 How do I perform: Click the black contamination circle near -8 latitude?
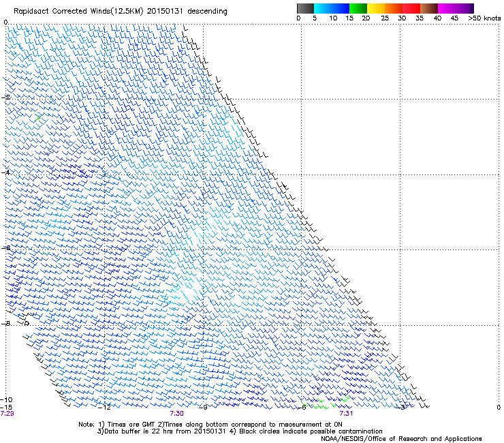point(27,323)
